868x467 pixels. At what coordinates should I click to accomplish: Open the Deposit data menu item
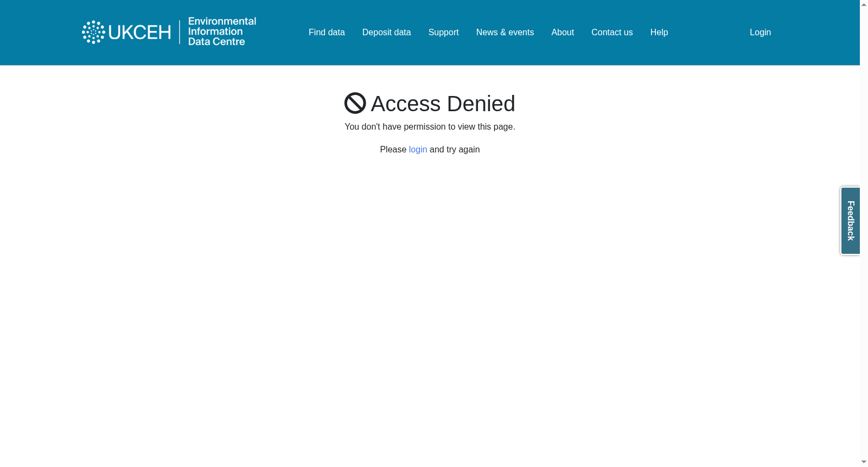(386, 33)
